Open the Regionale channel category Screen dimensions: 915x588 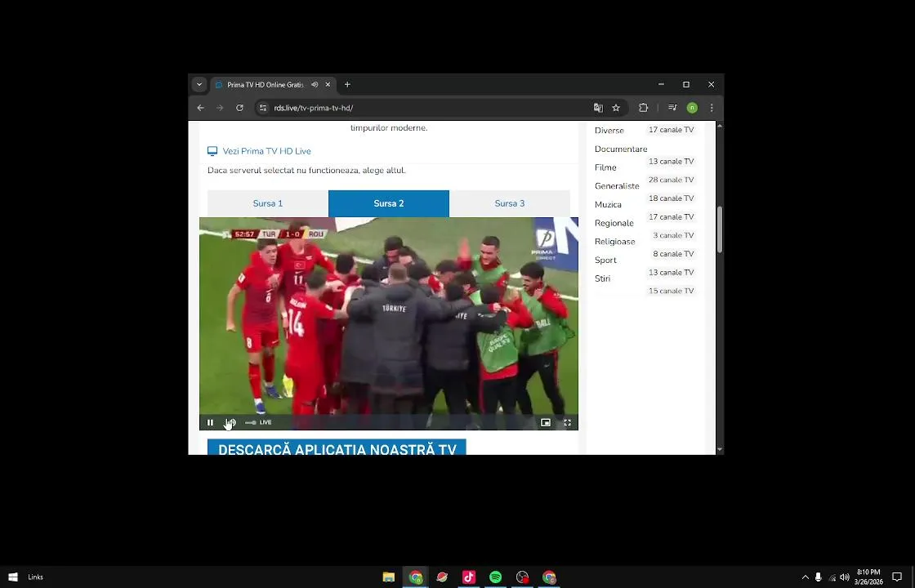[614, 224]
